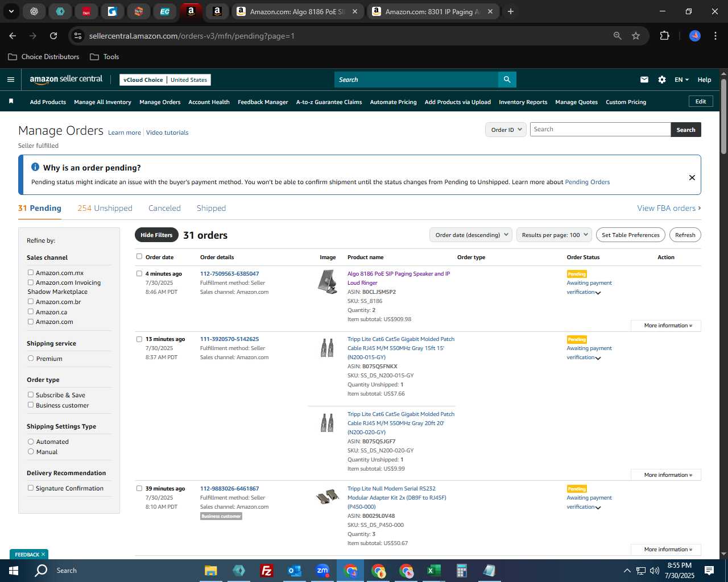Open the Order date (descending) sort dropdown

coord(471,235)
